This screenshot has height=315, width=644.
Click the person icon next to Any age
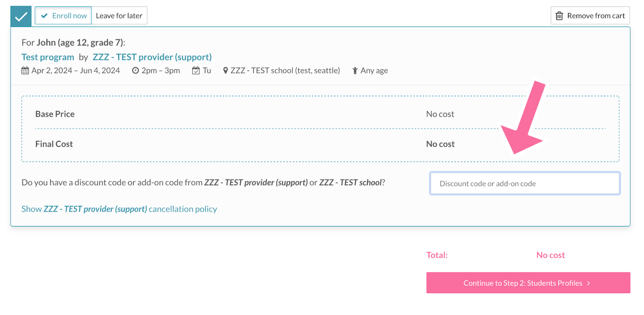click(x=354, y=70)
